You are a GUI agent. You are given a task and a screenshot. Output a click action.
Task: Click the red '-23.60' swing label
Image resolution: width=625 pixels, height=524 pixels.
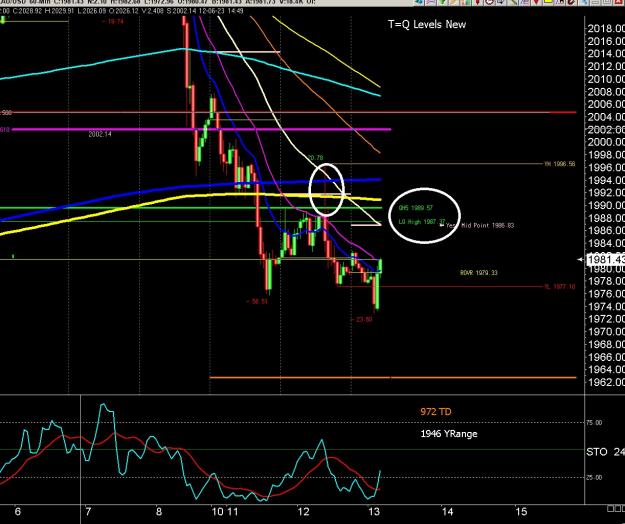362,319
